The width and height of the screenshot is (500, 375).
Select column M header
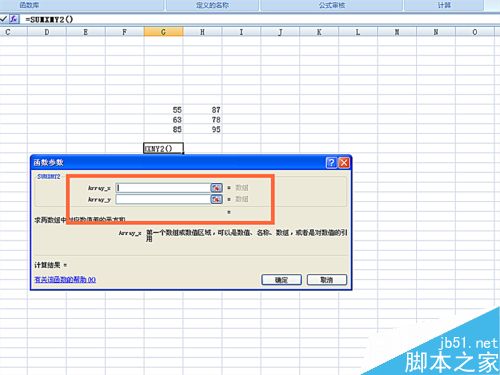tap(397, 32)
